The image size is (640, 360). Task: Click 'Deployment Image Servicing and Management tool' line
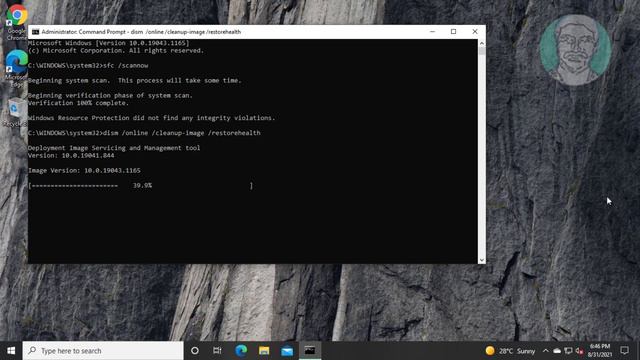pyautogui.click(x=114, y=148)
